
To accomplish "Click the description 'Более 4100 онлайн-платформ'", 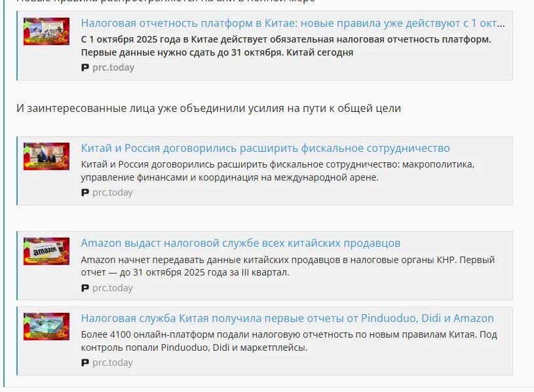I will [289, 341].
